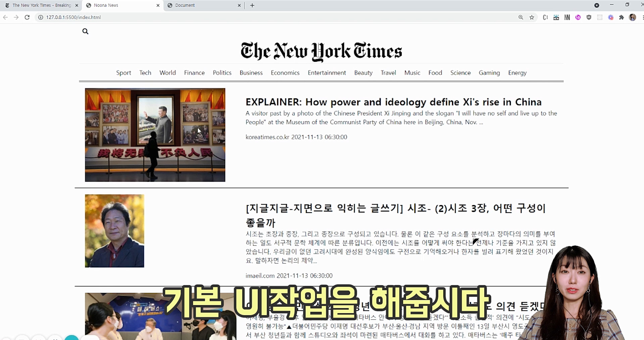
Task: Reload the page with the refresh icon
Action: pyautogui.click(x=27, y=17)
